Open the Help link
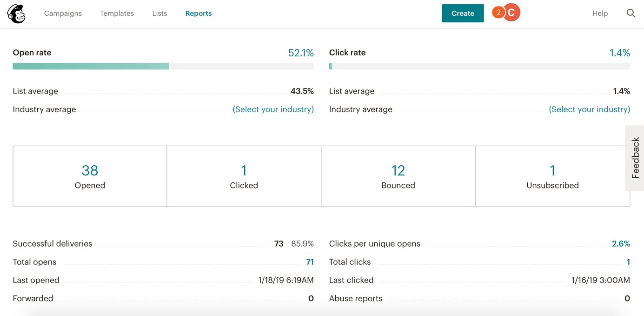The height and width of the screenshot is (316, 644). [x=599, y=13]
